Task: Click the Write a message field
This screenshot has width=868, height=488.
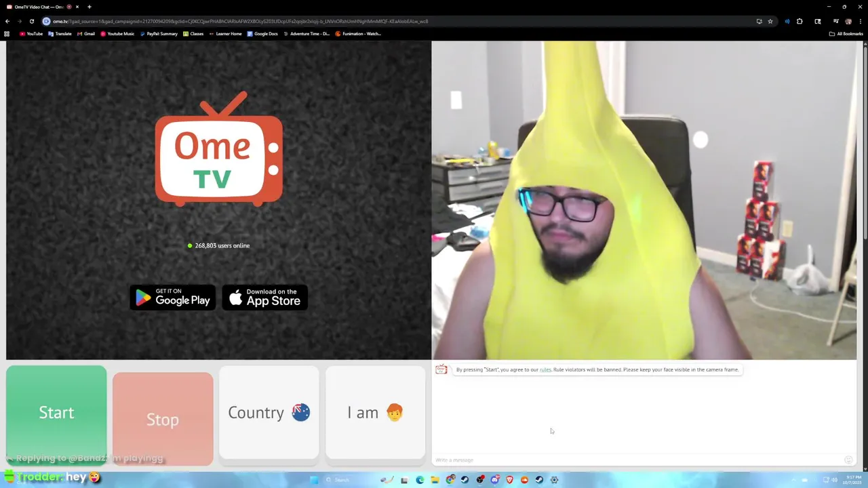Action: click(x=636, y=460)
